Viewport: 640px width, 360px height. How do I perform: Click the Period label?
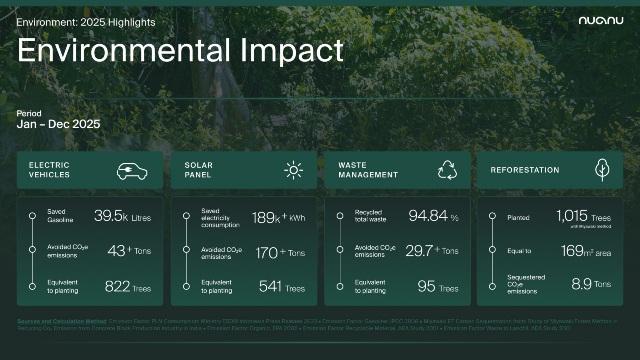click(x=29, y=113)
